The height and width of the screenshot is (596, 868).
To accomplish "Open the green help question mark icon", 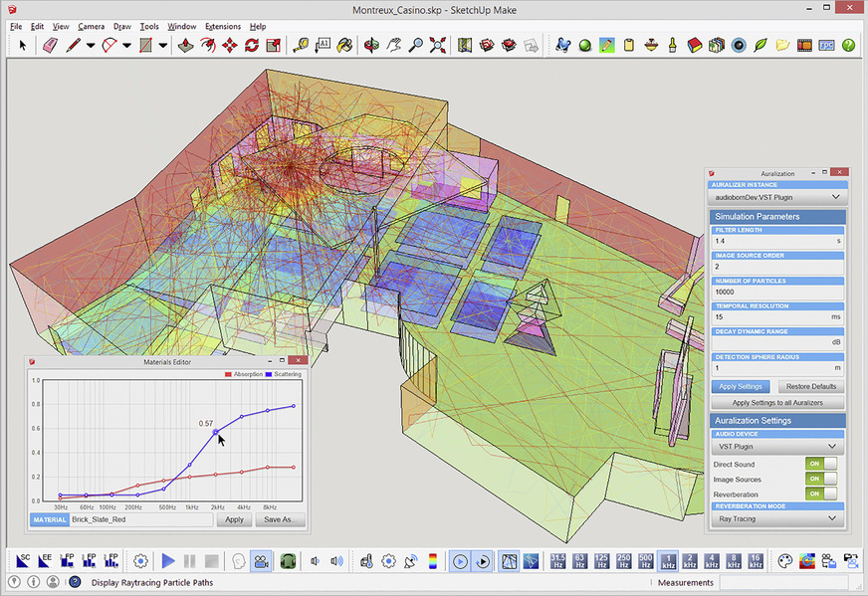I will 849,46.
